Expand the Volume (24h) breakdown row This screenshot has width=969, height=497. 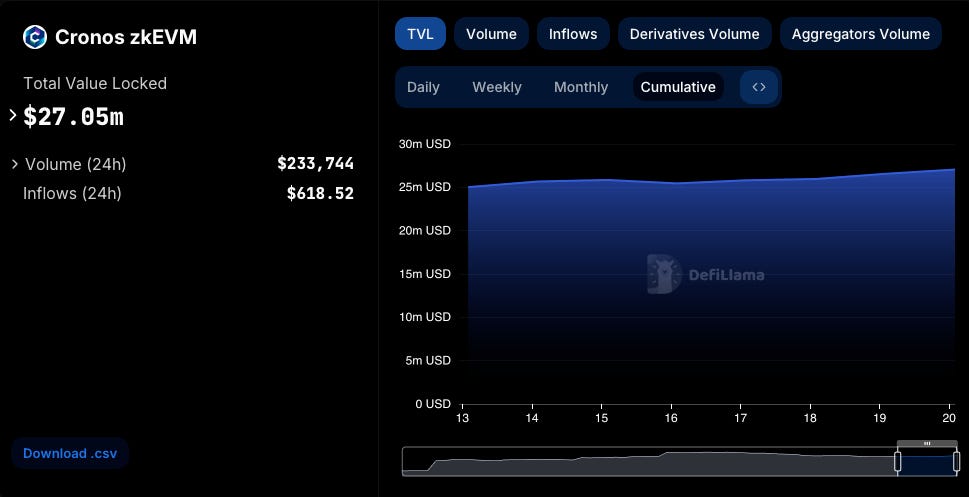coord(182,164)
